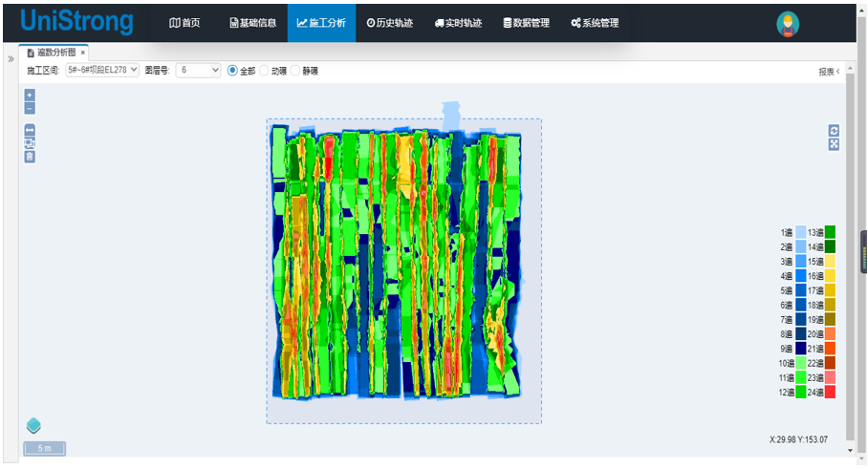Viewport: 868px width, 469px height.
Task: Click the red 24遍 color swatch
Action: (830, 393)
